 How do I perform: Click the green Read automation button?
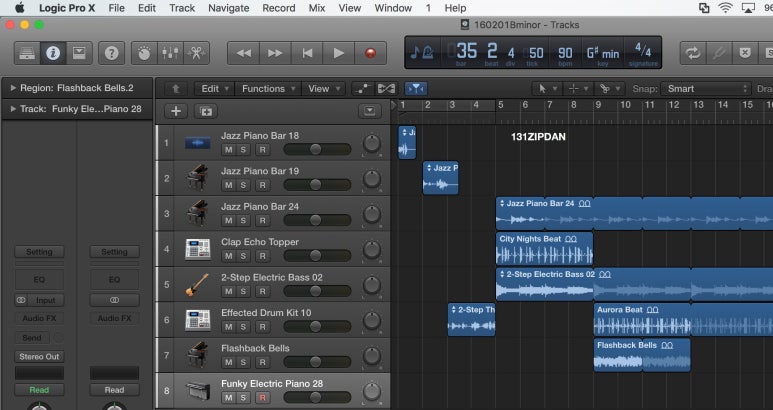(x=39, y=390)
